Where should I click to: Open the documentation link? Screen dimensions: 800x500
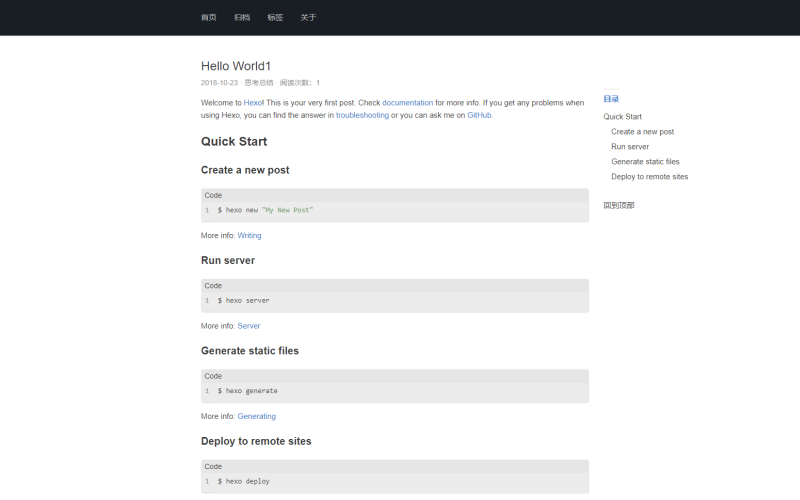(x=408, y=103)
